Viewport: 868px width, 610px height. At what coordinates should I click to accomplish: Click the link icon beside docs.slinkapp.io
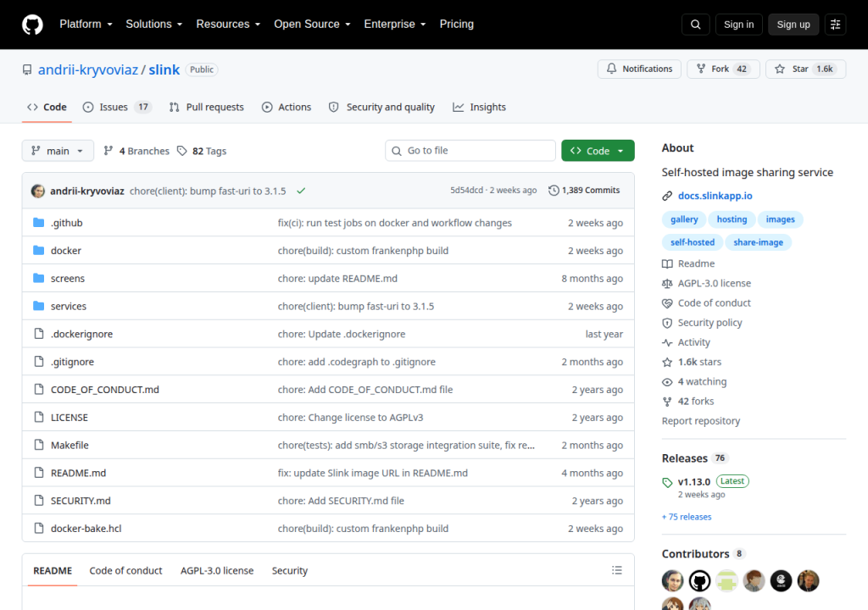pos(667,196)
